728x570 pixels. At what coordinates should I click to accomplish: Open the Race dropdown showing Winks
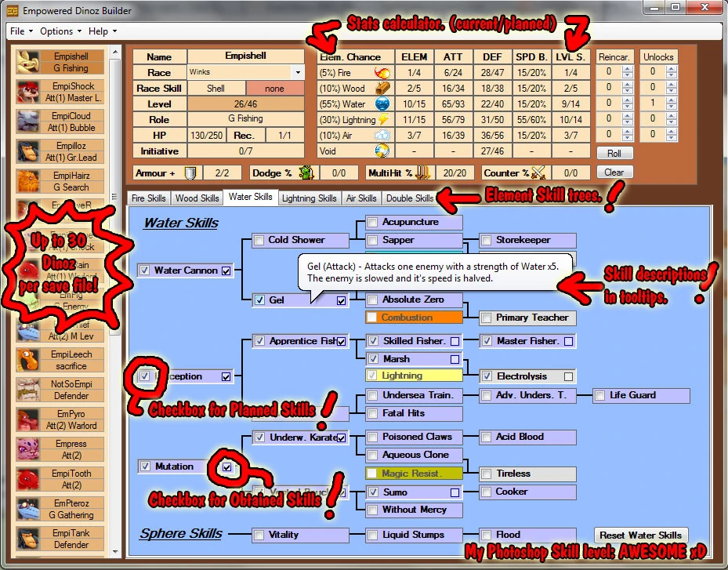tap(245, 72)
